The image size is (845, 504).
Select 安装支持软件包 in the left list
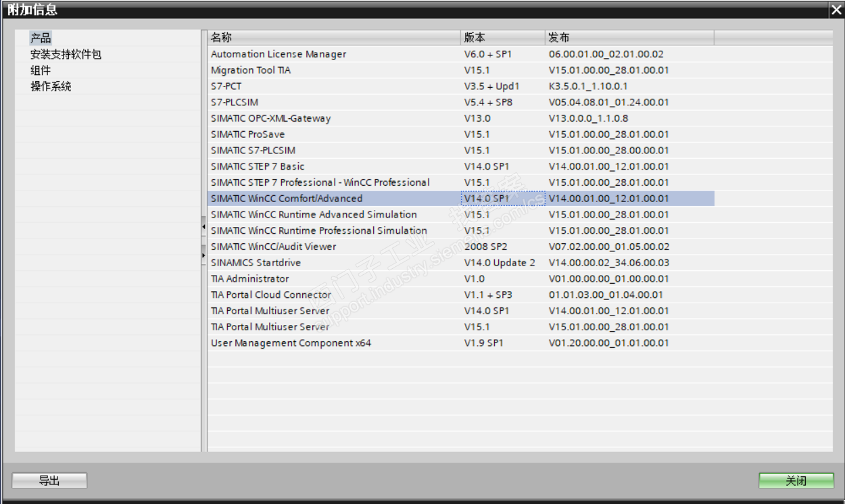[66, 54]
